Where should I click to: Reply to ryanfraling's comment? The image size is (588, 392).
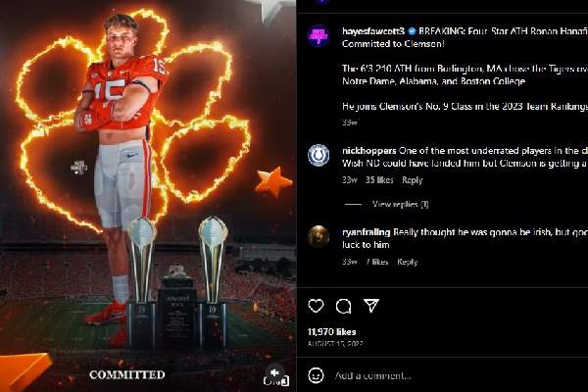coord(408,262)
